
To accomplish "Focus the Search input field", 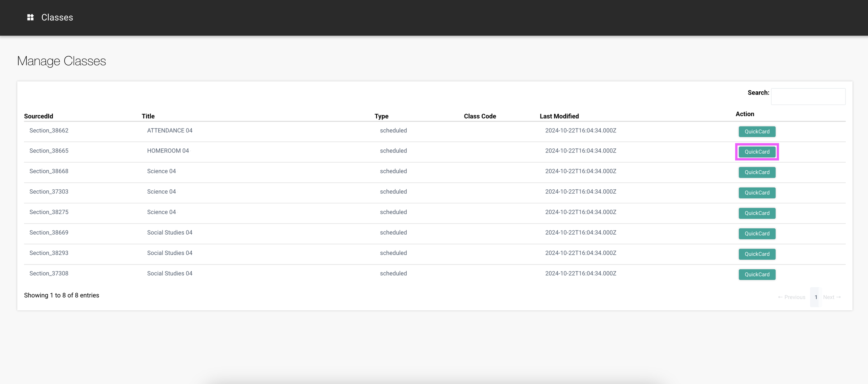I will coord(808,96).
